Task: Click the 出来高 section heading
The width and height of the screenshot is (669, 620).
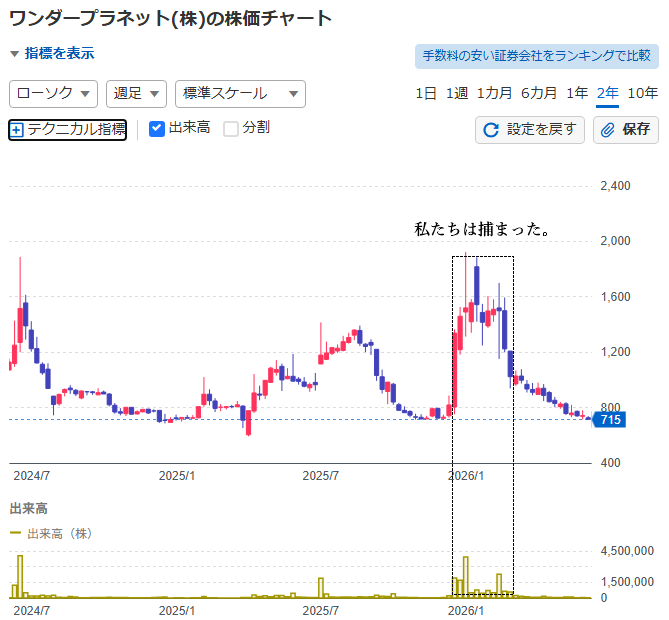Action: click(29, 509)
